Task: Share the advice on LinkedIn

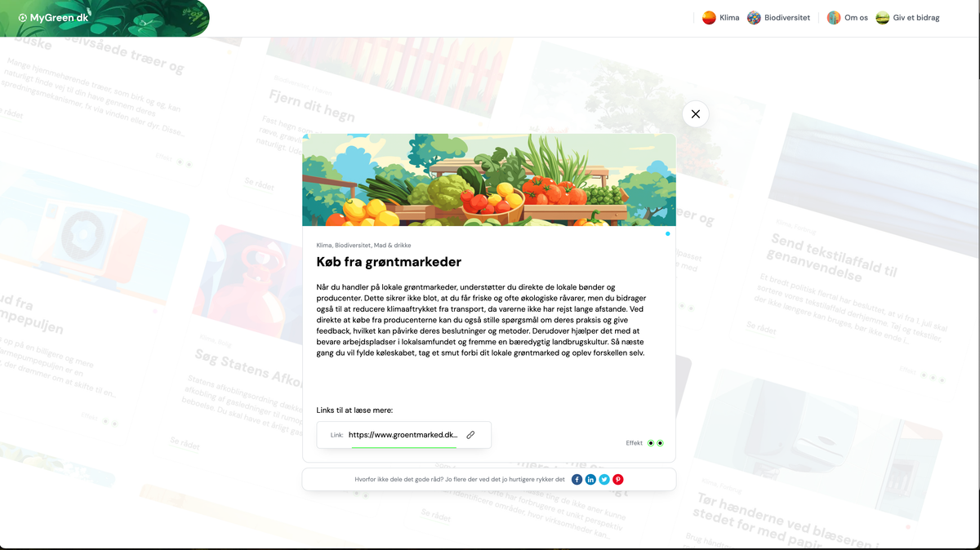Action: tap(590, 480)
